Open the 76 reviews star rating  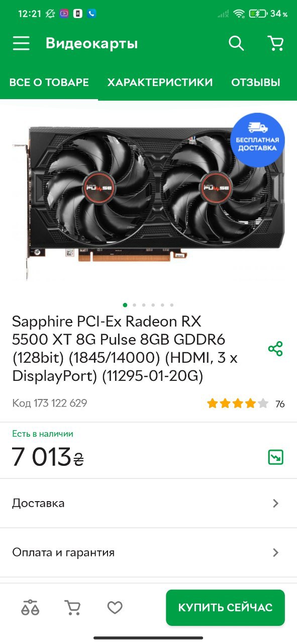click(x=246, y=404)
